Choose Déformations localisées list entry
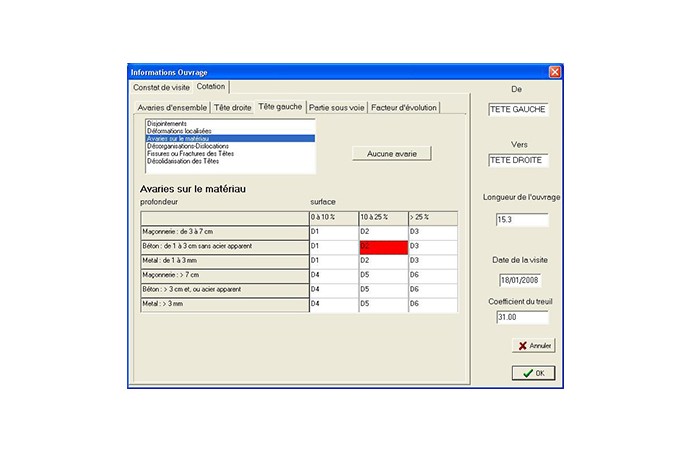 click(x=179, y=131)
